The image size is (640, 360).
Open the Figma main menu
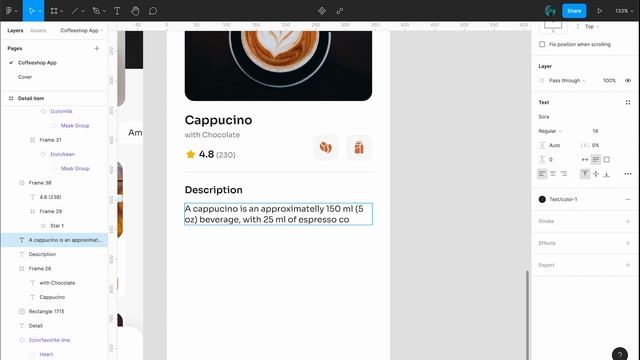tap(11, 11)
